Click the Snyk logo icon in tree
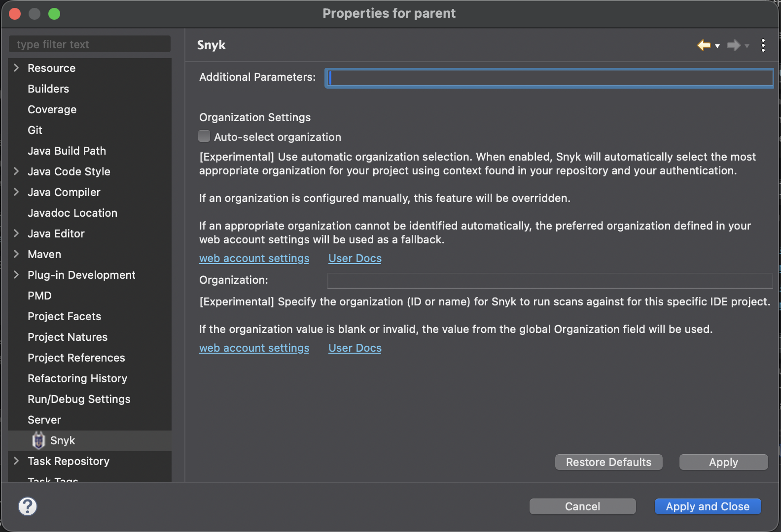781x532 pixels. tap(38, 440)
